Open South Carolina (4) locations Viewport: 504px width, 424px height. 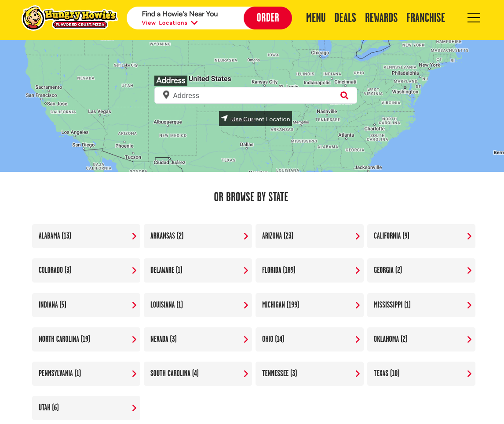coord(197,374)
